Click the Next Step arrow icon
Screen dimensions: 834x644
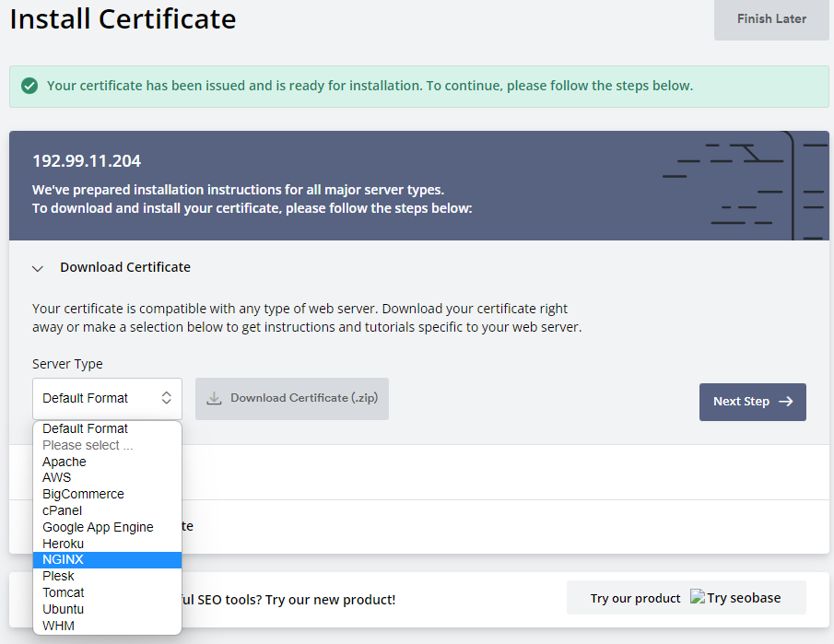(785, 402)
